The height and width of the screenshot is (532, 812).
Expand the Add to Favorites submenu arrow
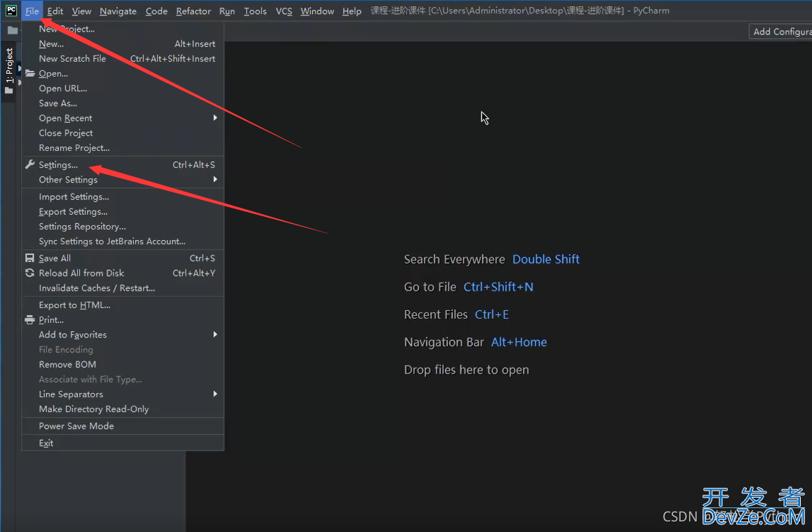pyautogui.click(x=215, y=335)
